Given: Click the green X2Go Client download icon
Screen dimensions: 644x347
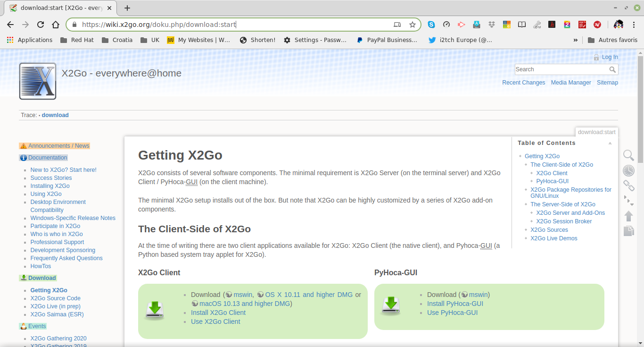Looking at the screenshot, I should pos(155,311).
